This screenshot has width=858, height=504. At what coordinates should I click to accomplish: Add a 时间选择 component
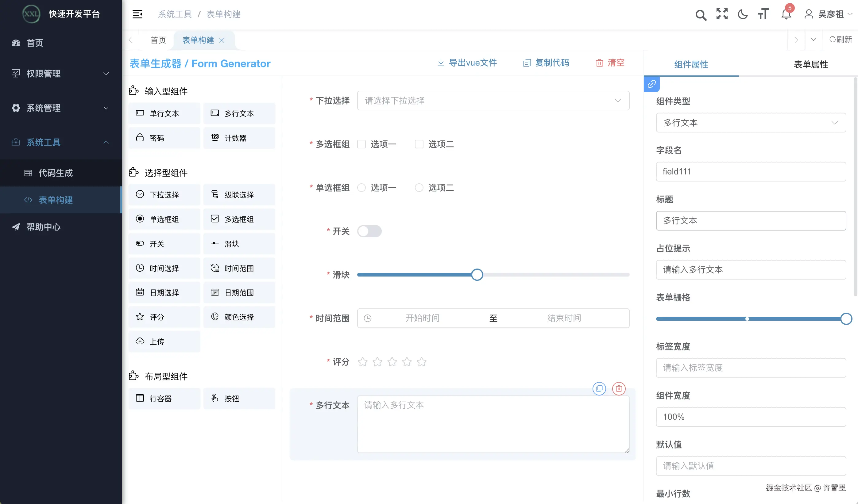[x=164, y=268]
